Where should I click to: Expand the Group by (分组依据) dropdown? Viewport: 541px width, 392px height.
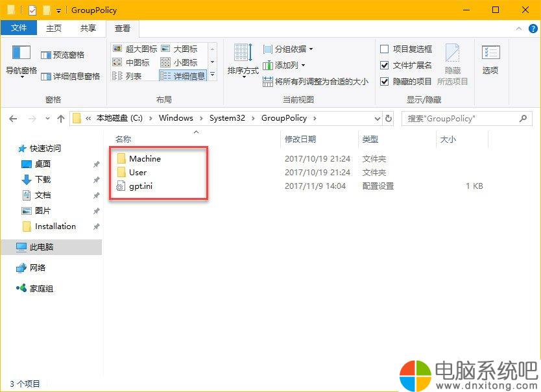tap(288, 49)
